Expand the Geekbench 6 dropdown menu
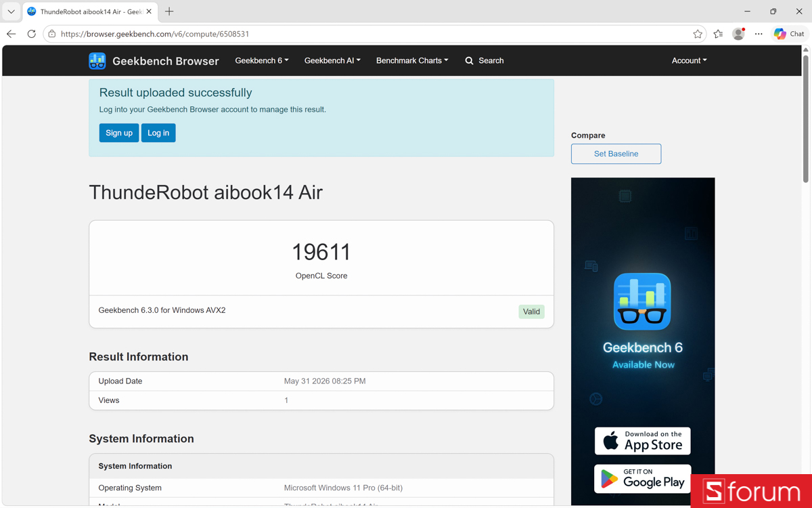This screenshot has height=508, width=812. pyautogui.click(x=262, y=61)
